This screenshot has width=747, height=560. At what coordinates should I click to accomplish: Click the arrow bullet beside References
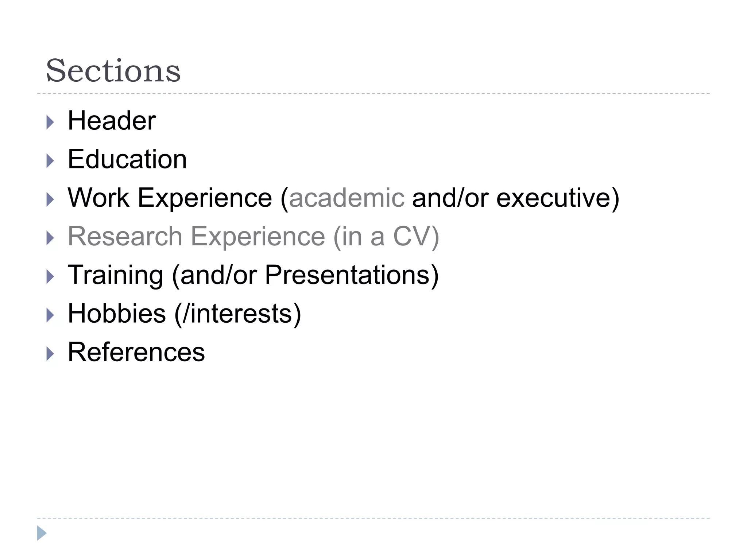50,354
